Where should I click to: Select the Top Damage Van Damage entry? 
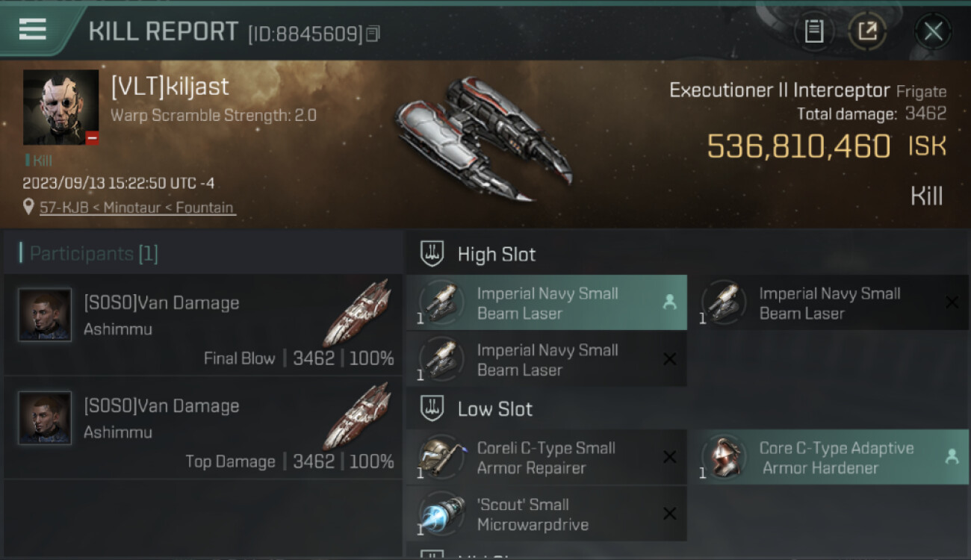(203, 427)
